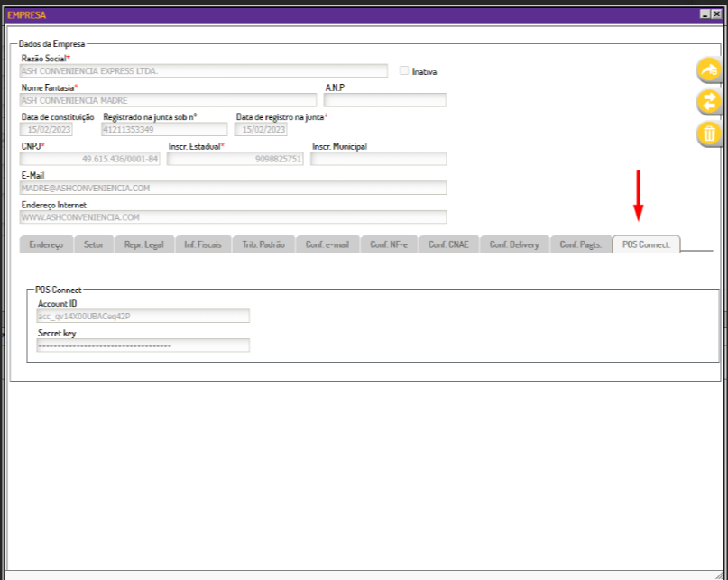Viewport: 728px width, 580px height.
Task: Switch to the Conf. e-mail tab
Action: click(327, 244)
